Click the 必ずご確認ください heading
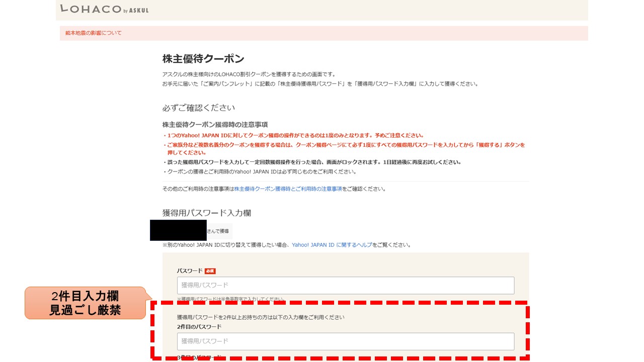The width and height of the screenshot is (644, 362). [x=198, y=108]
